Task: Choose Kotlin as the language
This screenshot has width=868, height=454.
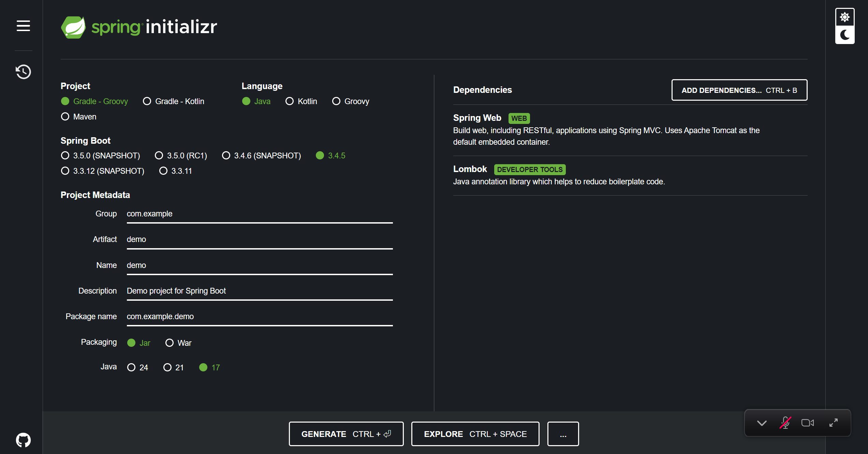Action: coord(290,101)
